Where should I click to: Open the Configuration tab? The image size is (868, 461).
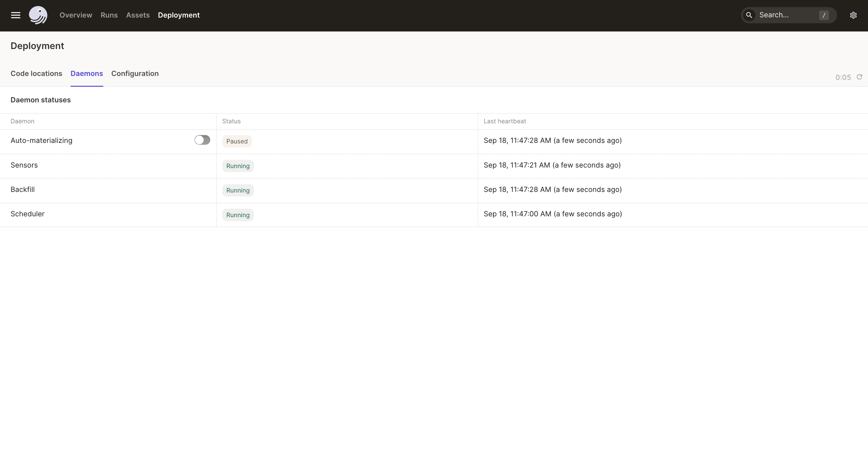pos(135,73)
